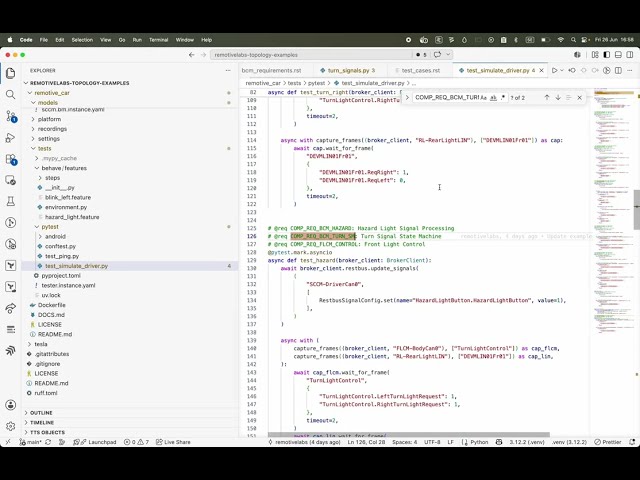
Task: Open the Wi-Fi menu bar icon
Action: 561,40
